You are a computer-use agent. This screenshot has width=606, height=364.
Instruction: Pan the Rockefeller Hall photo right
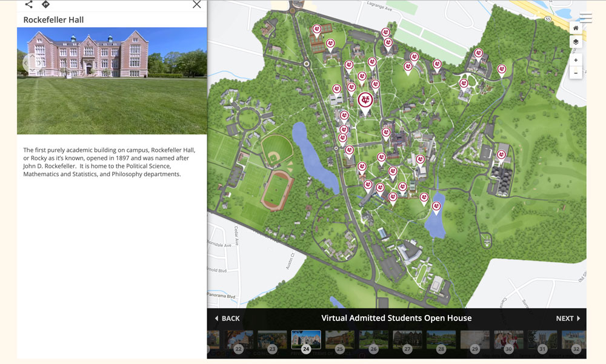[39, 62]
